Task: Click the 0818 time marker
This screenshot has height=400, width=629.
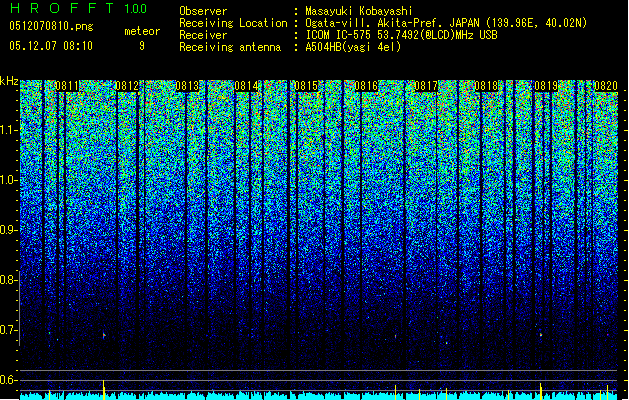Action: click(x=486, y=86)
